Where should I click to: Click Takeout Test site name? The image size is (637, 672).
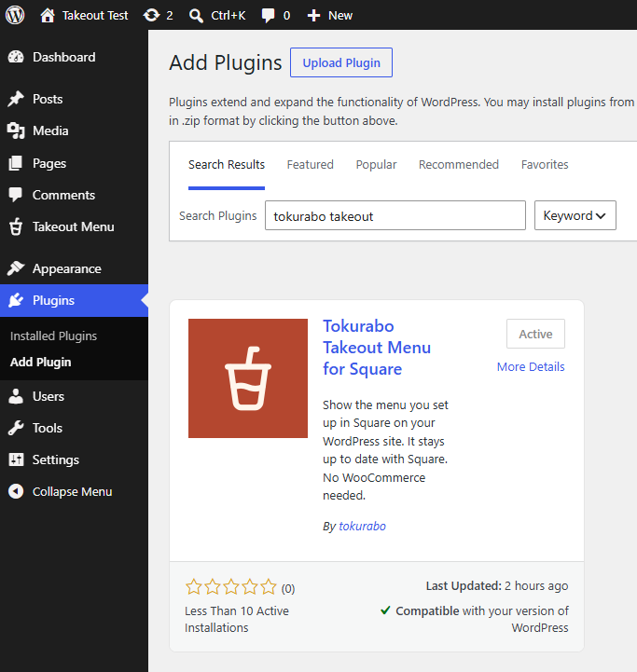click(95, 16)
